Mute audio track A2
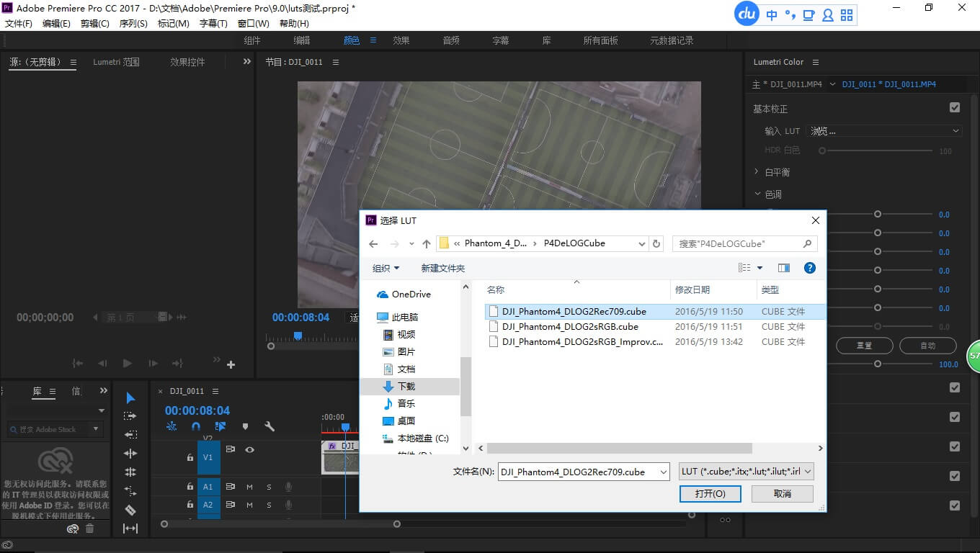The image size is (980, 553). 249,505
